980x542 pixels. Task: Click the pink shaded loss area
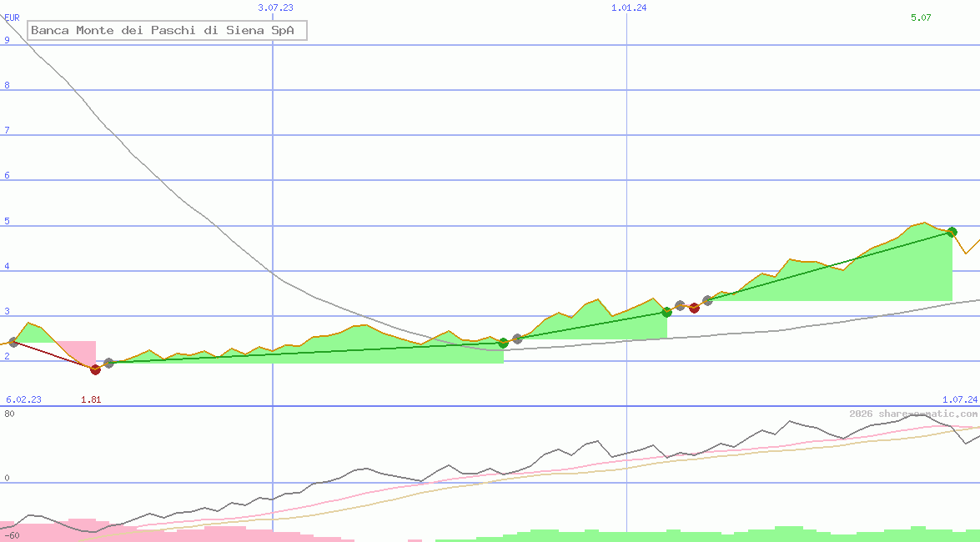click(75, 350)
